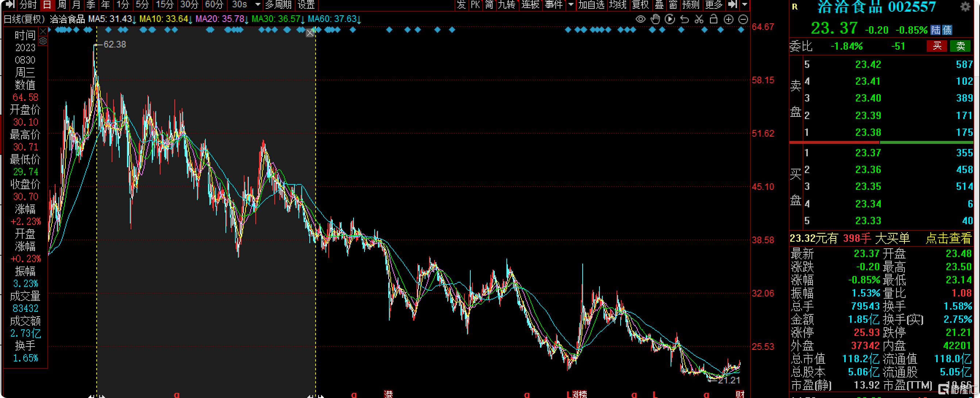Select the 日 daily K-line tab
The image size is (980, 398).
[47, 5]
